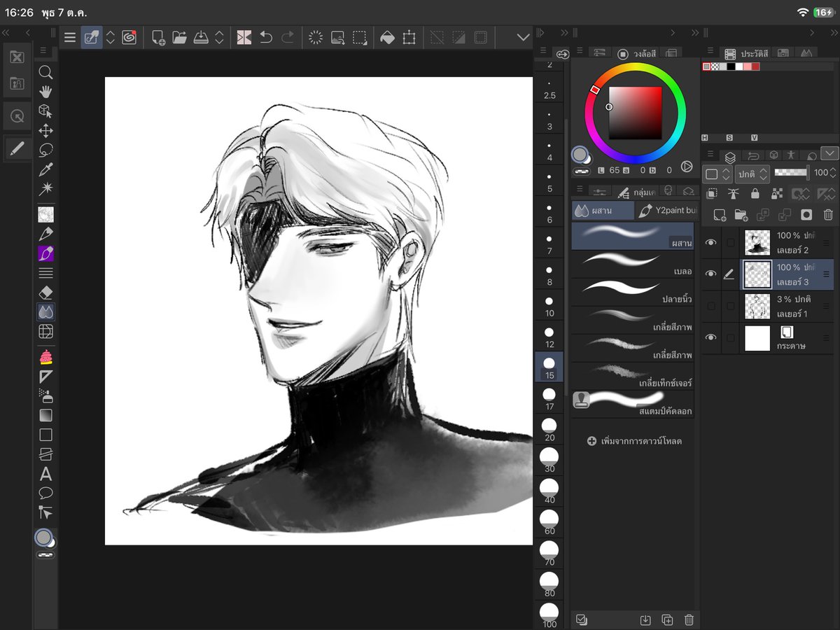The width and height of the screenshot is (840, 630).
Task: Adjust the layer opacity 100 stepper
Action: [x=833, y=173]
